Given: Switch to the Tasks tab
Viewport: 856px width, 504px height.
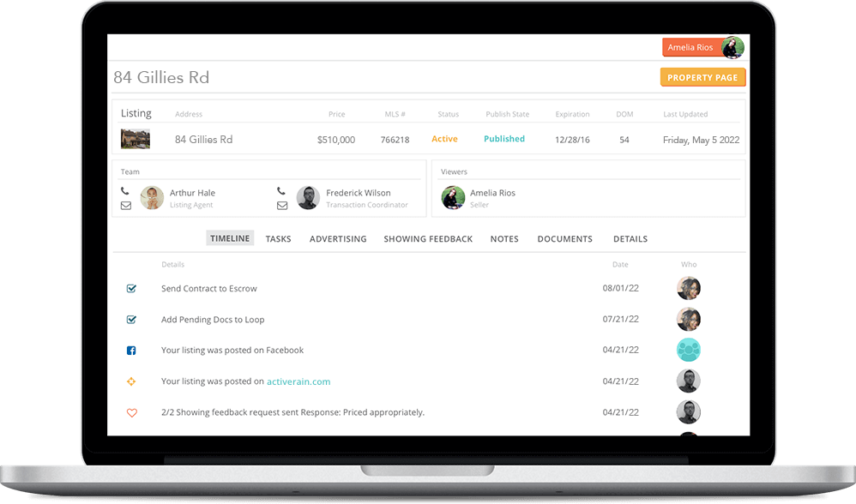Looking at the screenshot, I should tap(278, 239).
